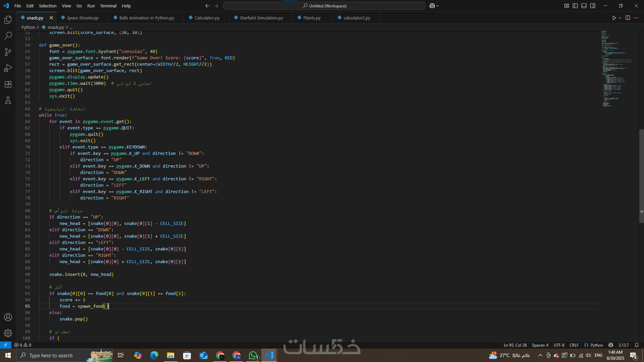644x362 pixels.
Task: Open the Source Control view
Action: pyautogui.click(x=8, y=52)
